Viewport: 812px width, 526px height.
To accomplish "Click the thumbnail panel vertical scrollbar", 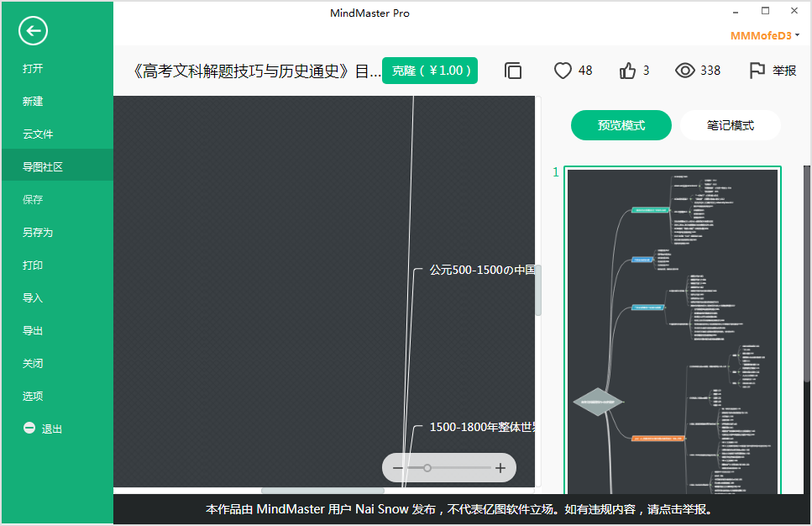I will pyautogui.click(x=806, y=275).
